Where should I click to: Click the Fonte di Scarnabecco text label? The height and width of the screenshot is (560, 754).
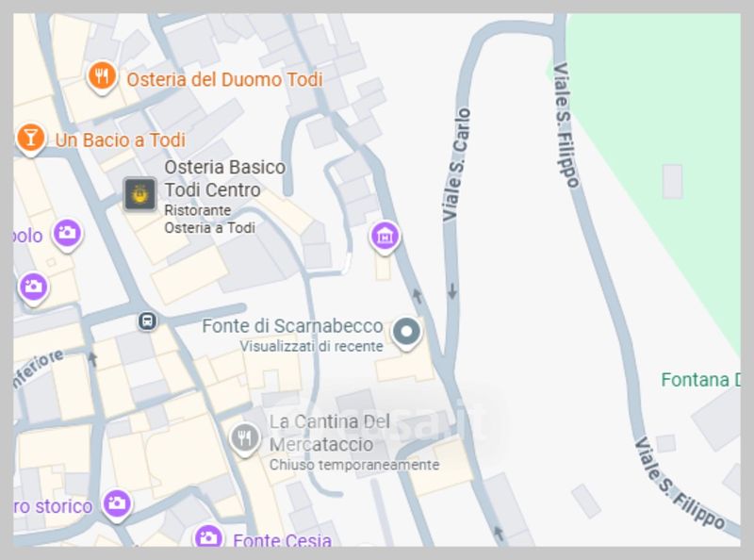pyautogui.click(x=293, y=326)
